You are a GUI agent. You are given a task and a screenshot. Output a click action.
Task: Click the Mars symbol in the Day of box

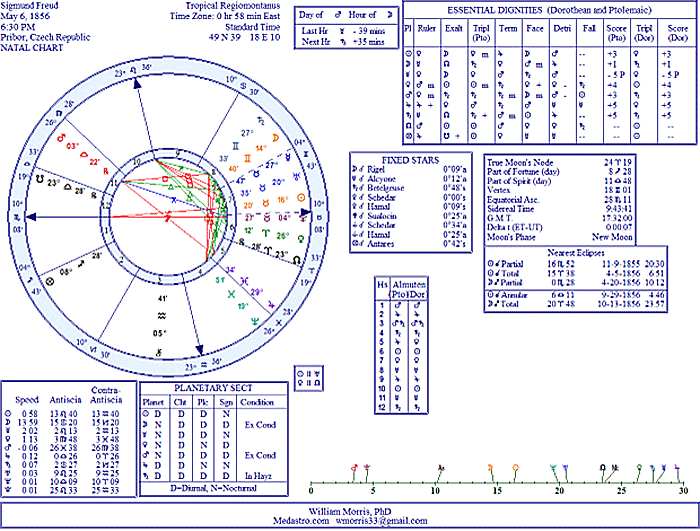click(338, 15)
